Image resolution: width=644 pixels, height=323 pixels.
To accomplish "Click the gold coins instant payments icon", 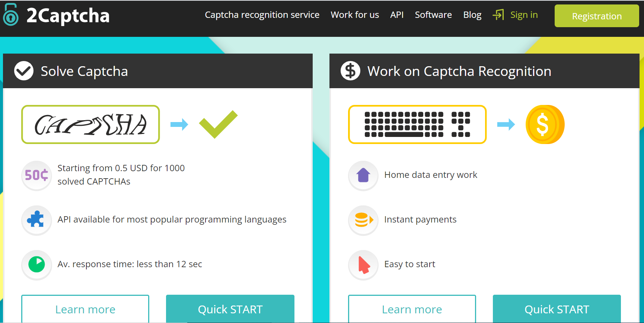I will 363,220.
